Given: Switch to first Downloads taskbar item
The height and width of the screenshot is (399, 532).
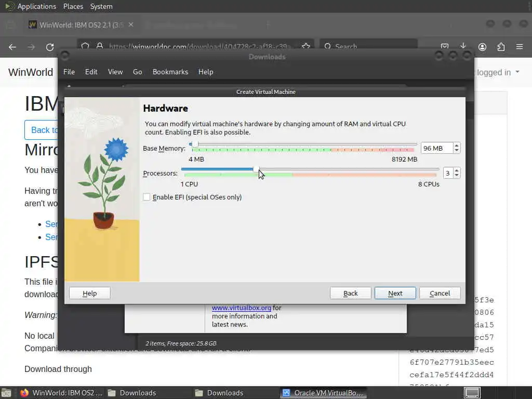Looking at the screenshot, I should (x=132, y=393).
